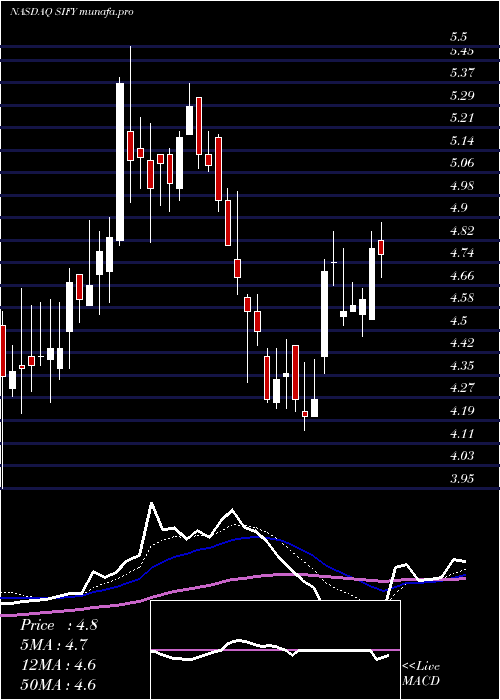Viewport: 500px width, 700px height.
Task: Select the 4.5 price axis label
Action: click(x=459, y=321)
